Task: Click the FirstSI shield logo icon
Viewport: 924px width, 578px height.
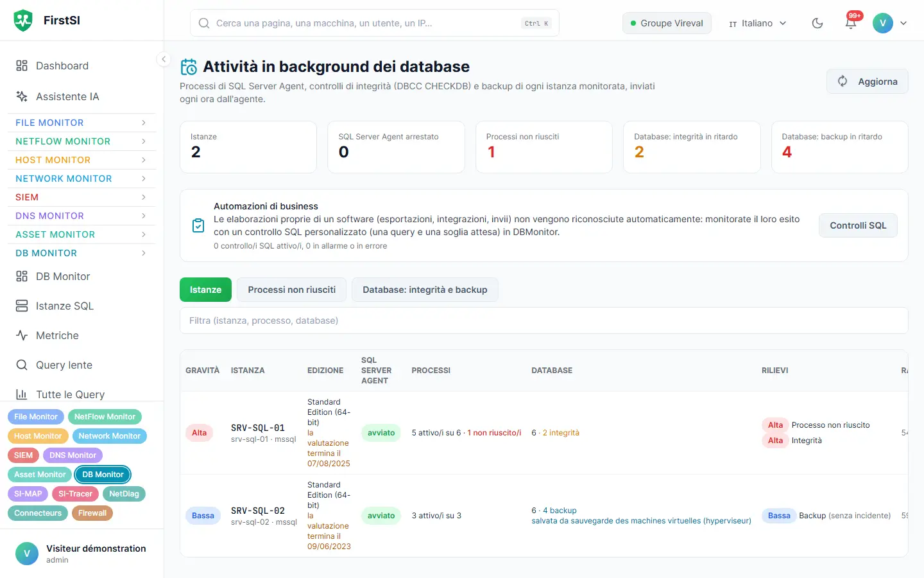Action: 23,21
